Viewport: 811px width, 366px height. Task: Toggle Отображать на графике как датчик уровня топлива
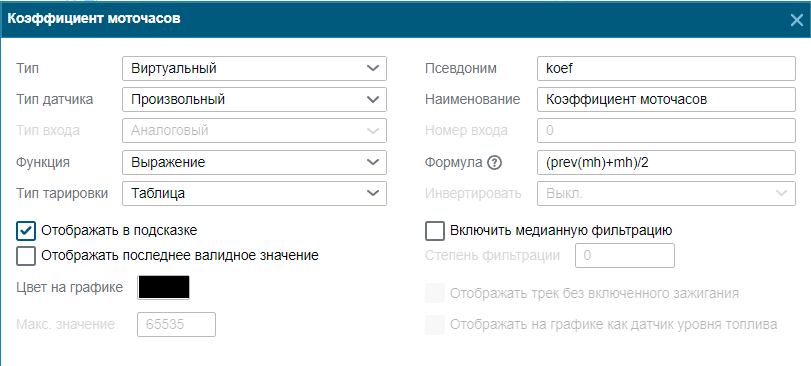point(434,325)
